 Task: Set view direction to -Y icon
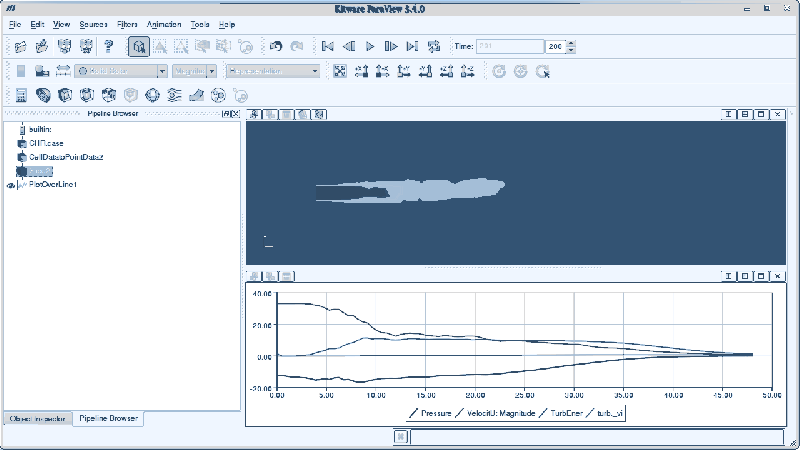(x=426, y=71)
